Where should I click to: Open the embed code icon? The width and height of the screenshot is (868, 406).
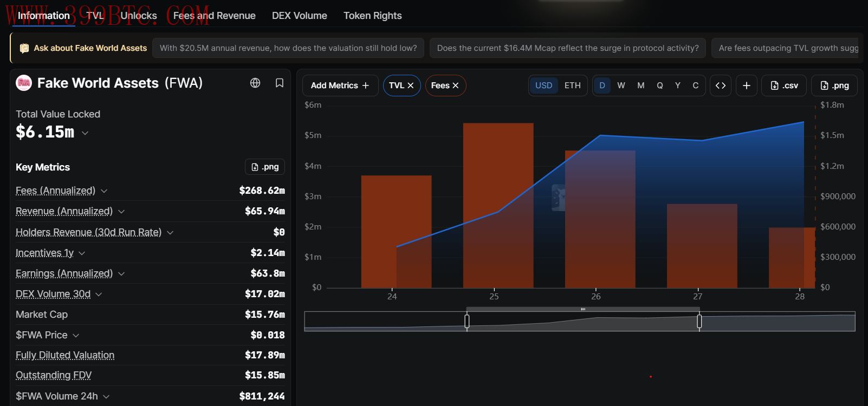pos(721,86)
